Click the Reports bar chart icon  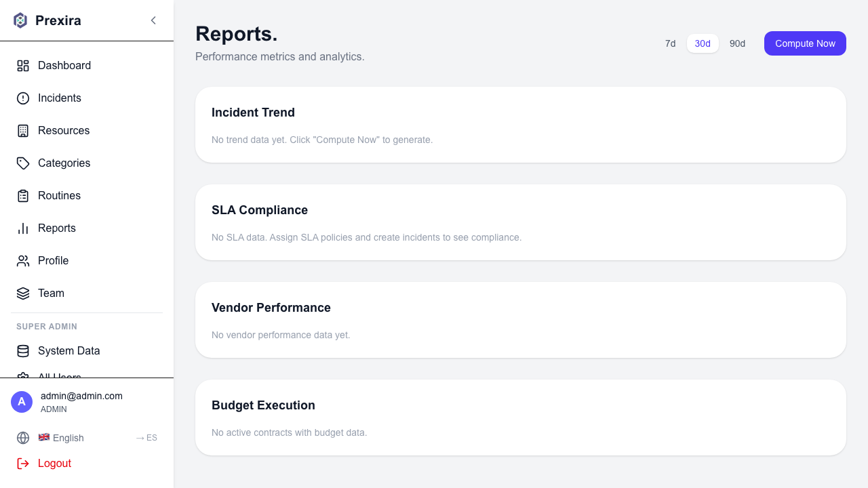[22, 228]
